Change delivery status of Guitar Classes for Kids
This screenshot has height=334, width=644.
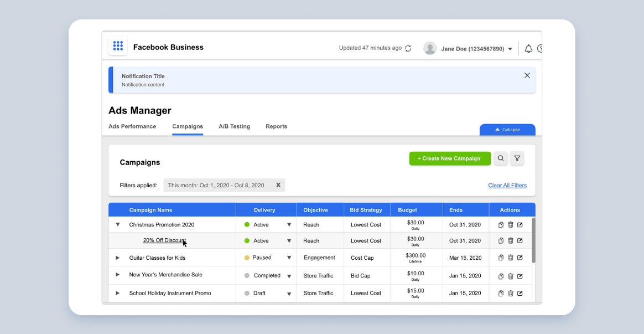point(289,258)
